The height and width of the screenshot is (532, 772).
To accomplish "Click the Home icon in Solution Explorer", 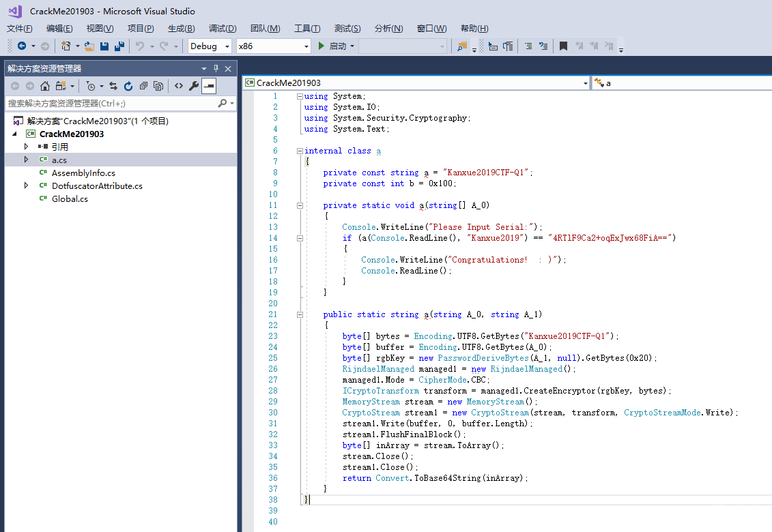I will tap(45, 86).
